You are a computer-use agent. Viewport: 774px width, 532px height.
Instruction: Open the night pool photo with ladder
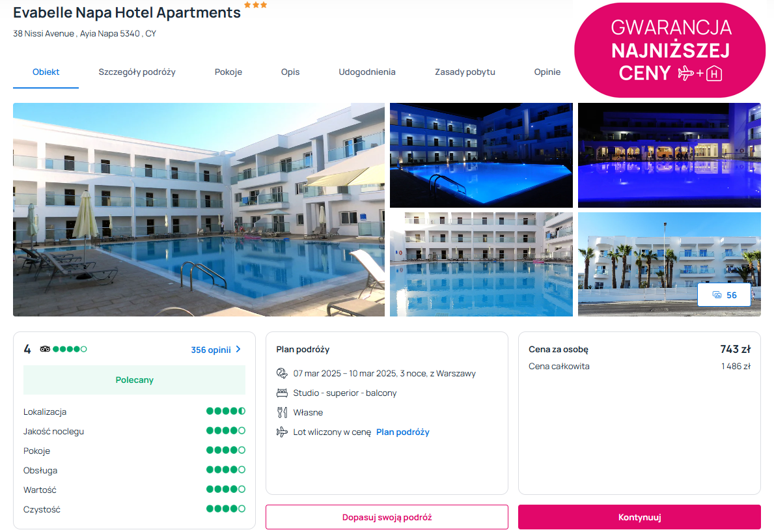[481, 155]
